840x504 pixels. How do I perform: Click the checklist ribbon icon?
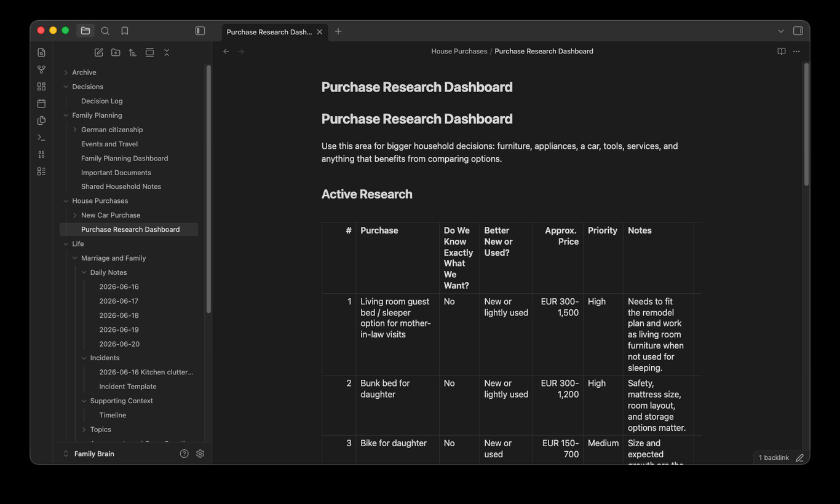tap(41, 171)
